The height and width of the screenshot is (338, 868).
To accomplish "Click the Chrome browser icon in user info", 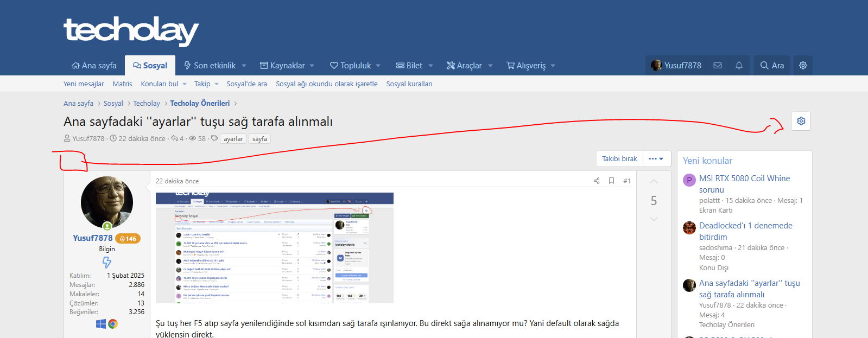I will tap(113, 324).
